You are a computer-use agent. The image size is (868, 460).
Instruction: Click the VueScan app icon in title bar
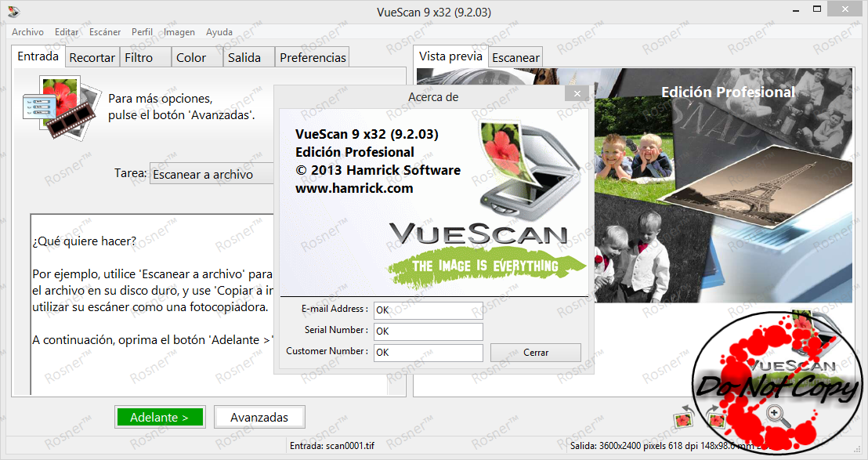click(x=13, y=12)
